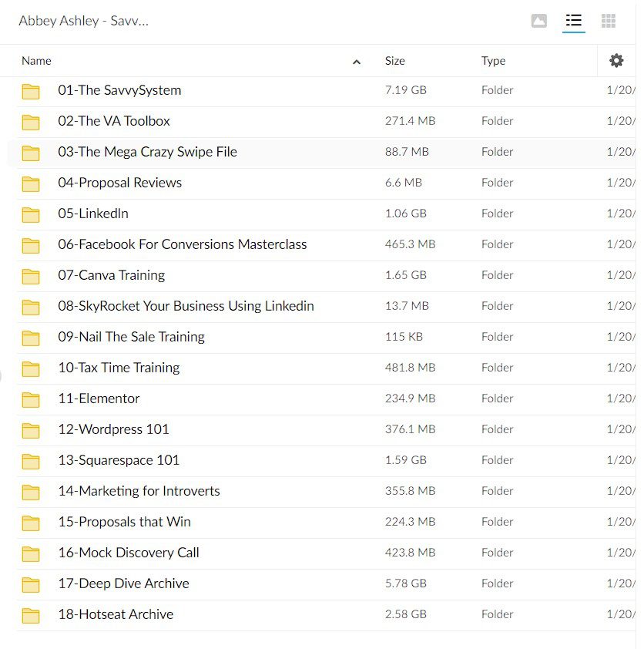Click the 88.7 MB size value
Viewport: 644px width, 649px height.
pyautogui.click(x=407, y=152)
